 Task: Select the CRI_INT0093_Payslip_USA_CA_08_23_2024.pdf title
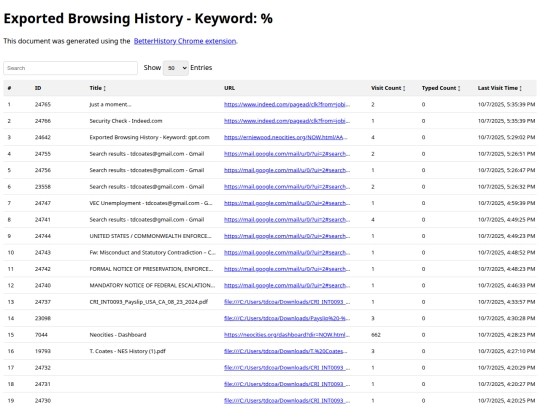coord(149,302)
